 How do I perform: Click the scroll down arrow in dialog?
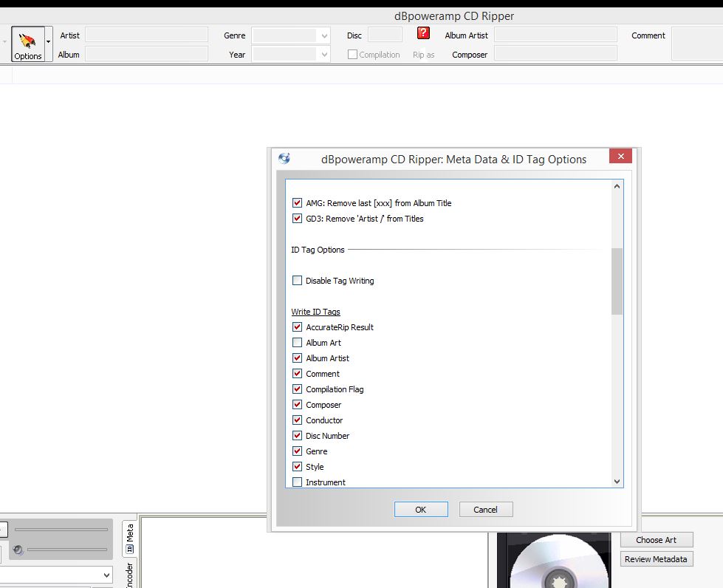click(x=617, y=482)
